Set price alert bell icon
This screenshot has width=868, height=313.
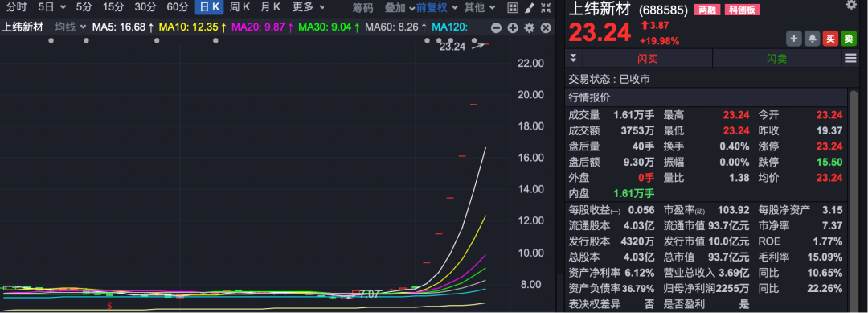pos(812,39)
